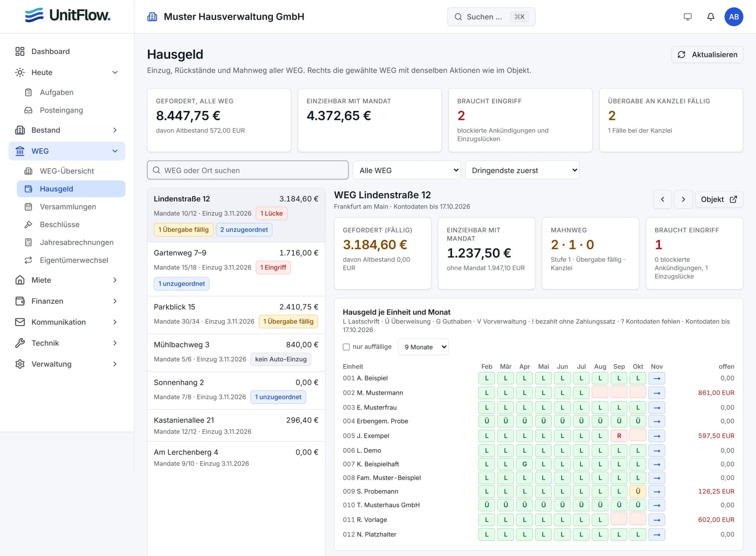The height and width of the screenshot is (556, 756).
Task: Open Aufgaben under Heute
Action: tap(71, 92)
